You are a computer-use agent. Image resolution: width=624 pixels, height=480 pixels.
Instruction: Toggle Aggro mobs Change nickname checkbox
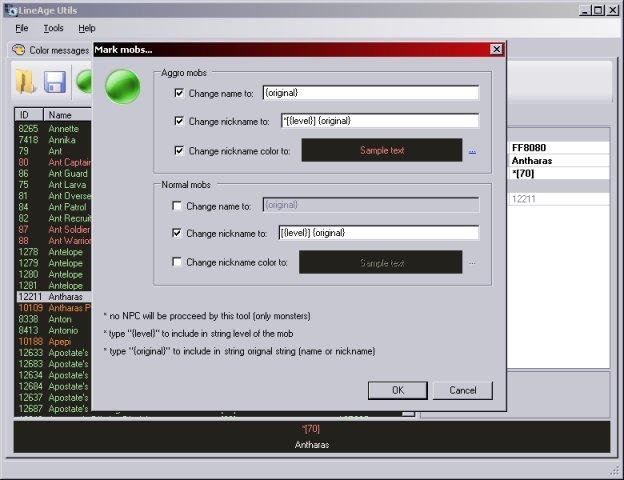click(x=179, y=121)
